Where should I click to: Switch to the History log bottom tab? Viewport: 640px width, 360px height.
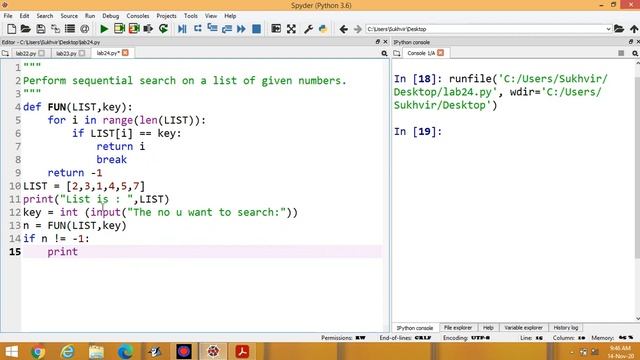tap(566, 328)
